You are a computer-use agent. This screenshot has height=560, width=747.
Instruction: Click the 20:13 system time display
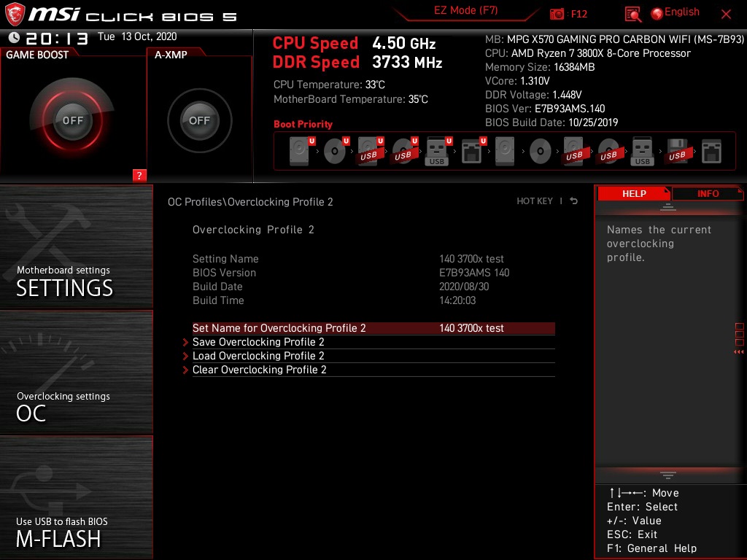pos(57,38)
